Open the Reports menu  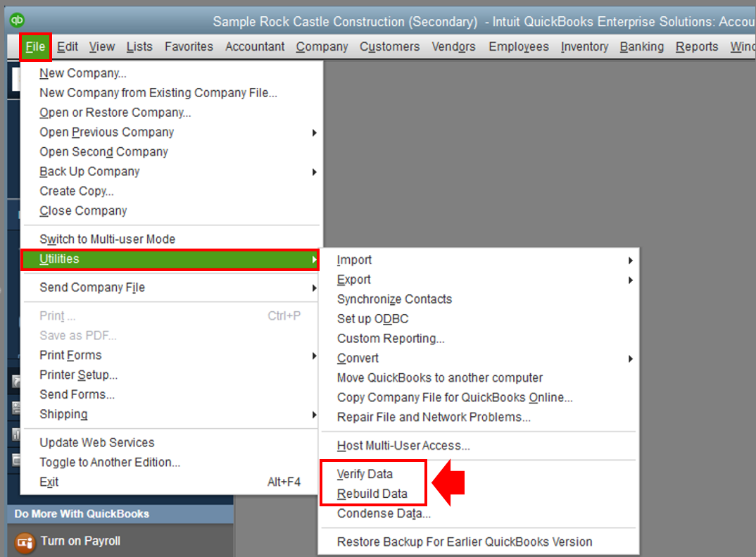click(x=697, y=46)
